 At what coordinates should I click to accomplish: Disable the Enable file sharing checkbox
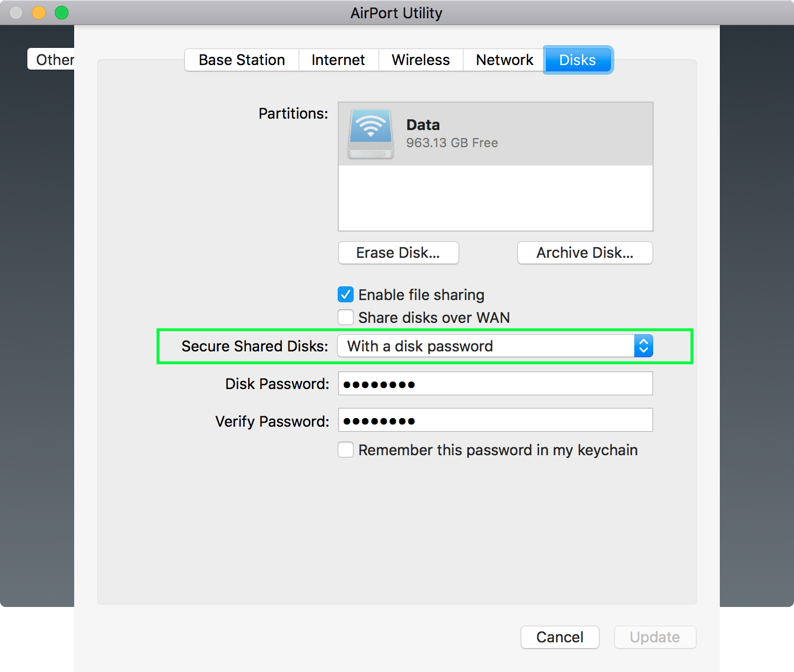coord(346,294)
